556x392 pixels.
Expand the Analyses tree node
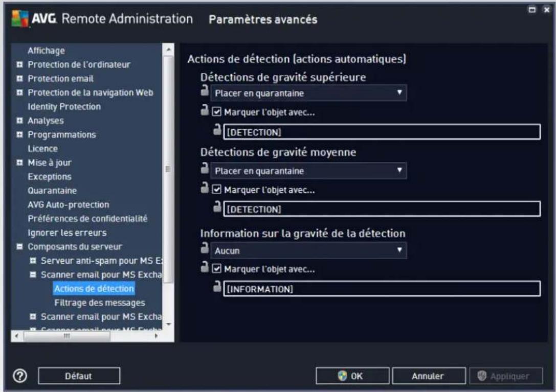tap(20, 121)
